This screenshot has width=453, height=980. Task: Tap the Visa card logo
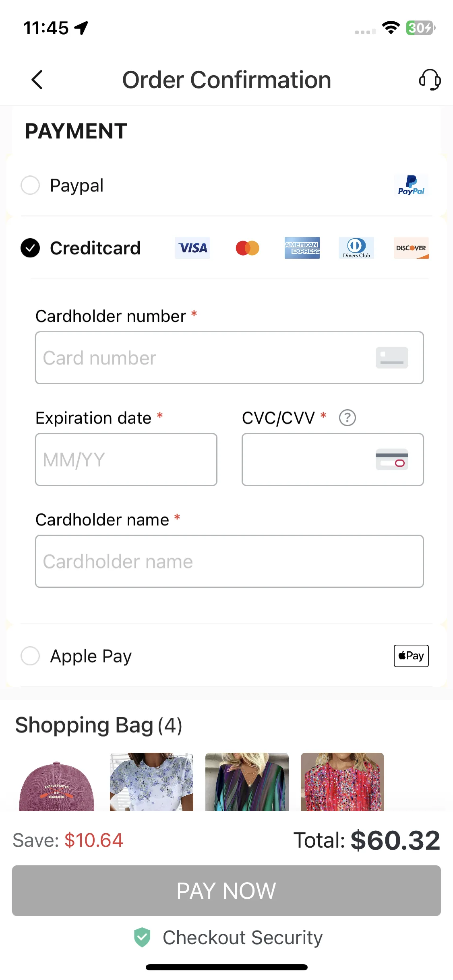[x=192, y=248]
